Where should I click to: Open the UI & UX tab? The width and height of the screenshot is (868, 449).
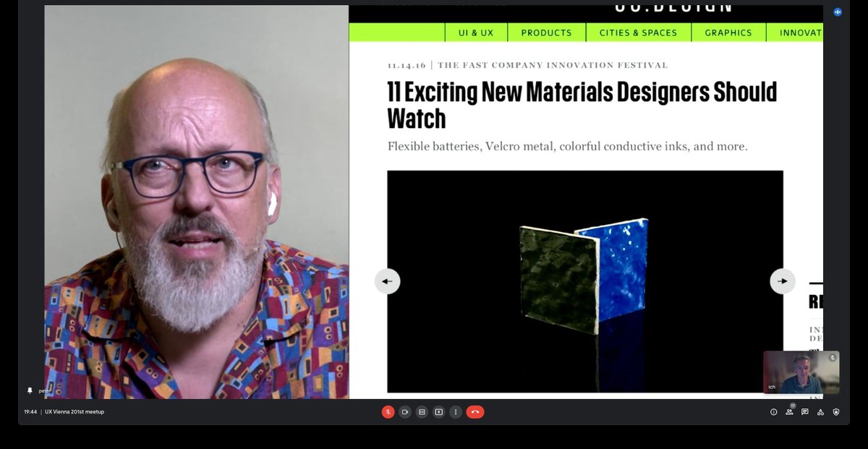475,33
